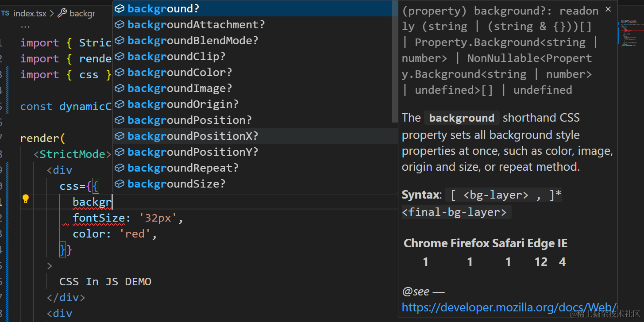Click the wrench icon in the breadcrumb

pos(62,13)
